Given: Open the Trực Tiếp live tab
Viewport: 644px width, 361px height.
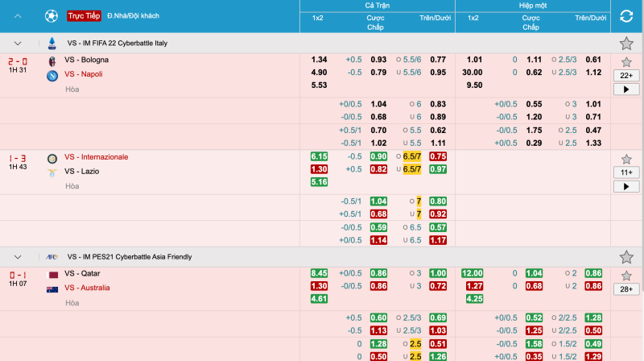Looking at the screenshot, I should coord(85,16).
